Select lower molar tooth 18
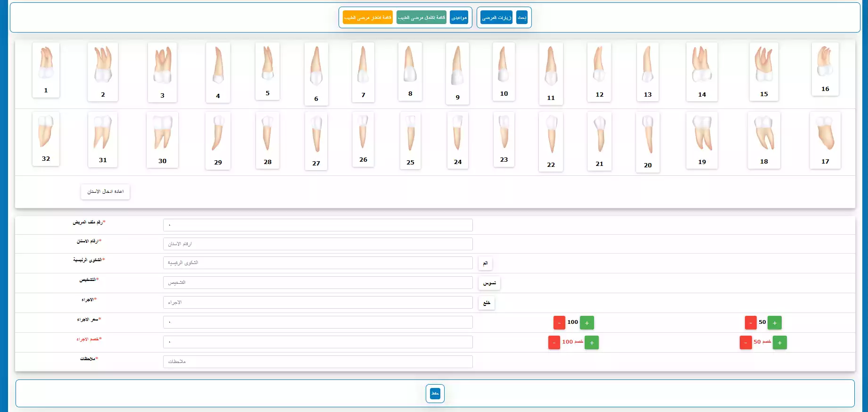 pos(764,140)
